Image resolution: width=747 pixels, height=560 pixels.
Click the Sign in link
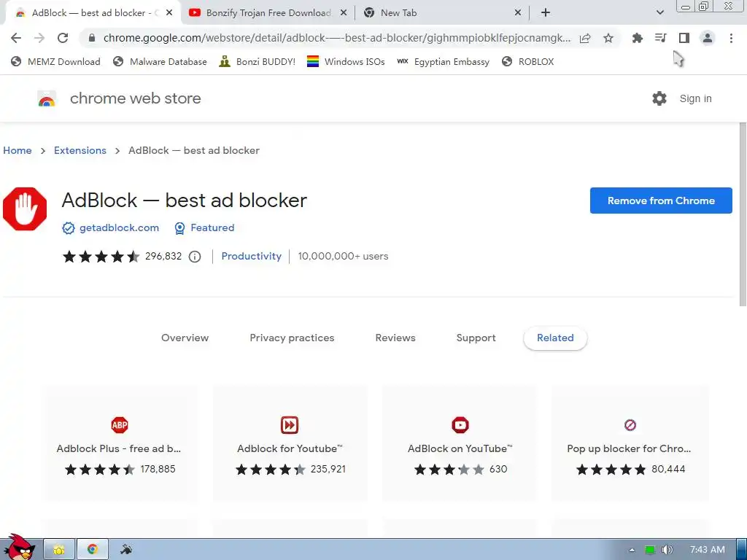click(x=695, y=98)
